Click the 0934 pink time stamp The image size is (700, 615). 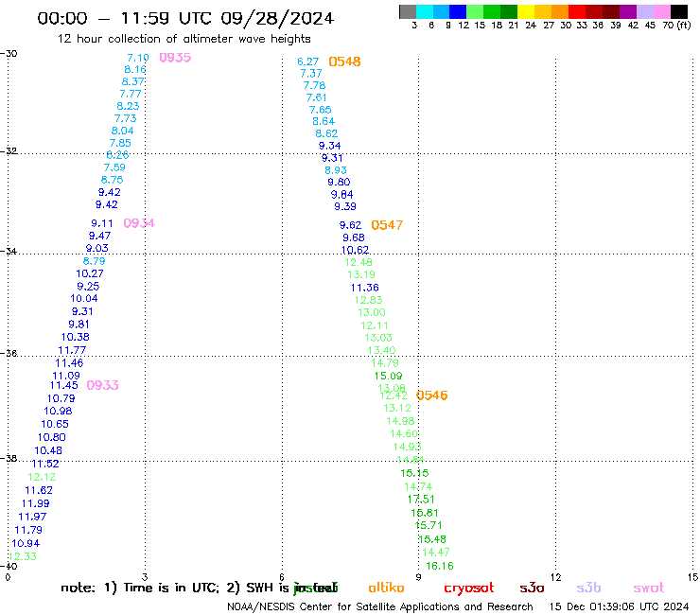click(139, 223)
